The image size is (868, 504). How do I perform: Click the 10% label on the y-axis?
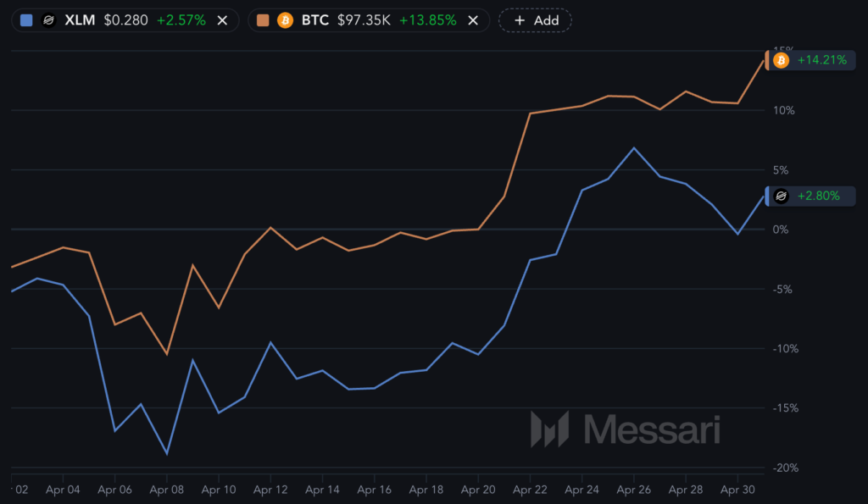(x=782, y=110)
